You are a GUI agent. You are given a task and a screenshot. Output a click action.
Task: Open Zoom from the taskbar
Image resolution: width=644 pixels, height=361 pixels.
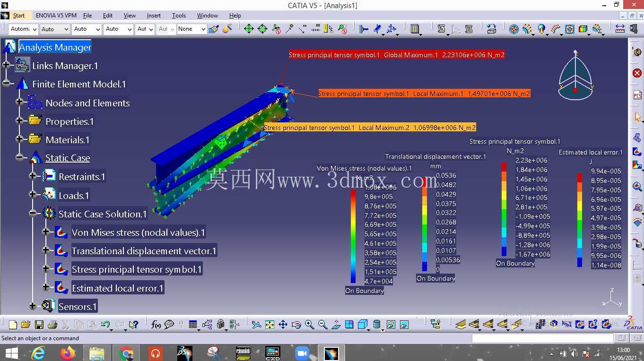click(x=302, y=353)
